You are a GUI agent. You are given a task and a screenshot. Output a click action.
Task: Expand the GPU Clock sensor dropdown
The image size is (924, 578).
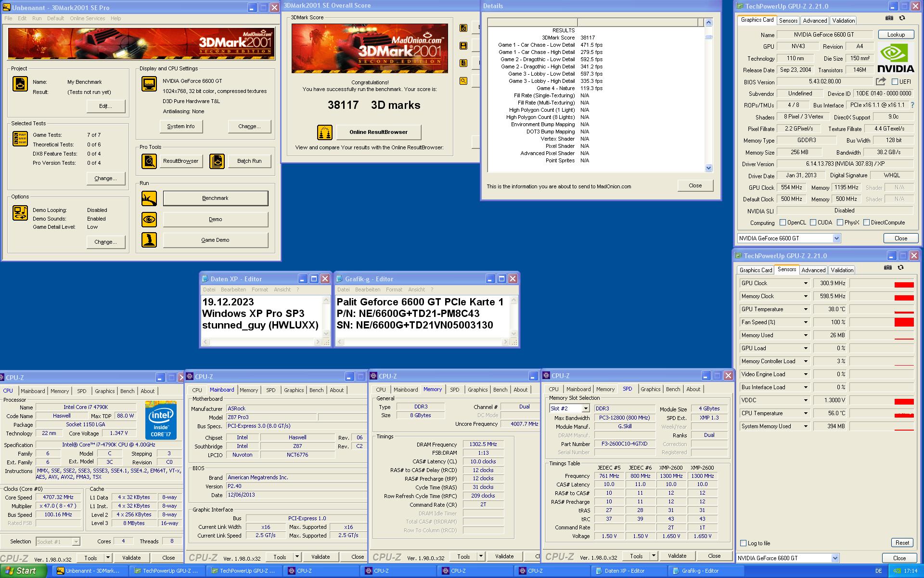(x=806, y=283)
